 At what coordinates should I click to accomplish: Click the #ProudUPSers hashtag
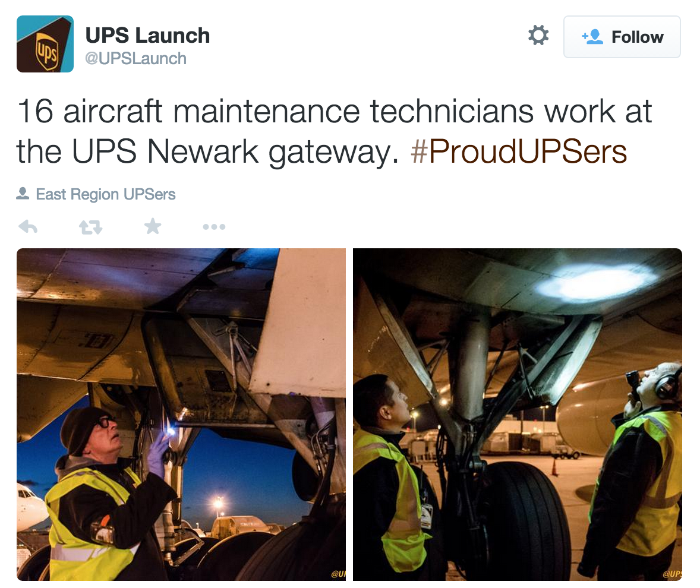click(x=519, y=151)
